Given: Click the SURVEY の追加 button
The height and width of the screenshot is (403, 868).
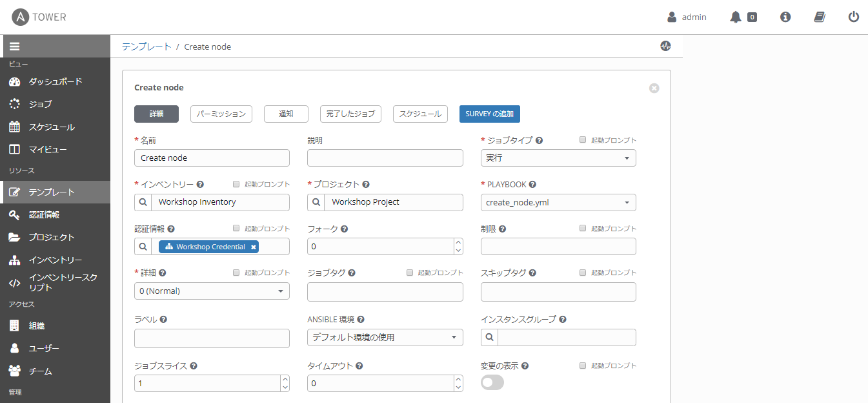Looking at the screenshot, I should click(489, 114).
